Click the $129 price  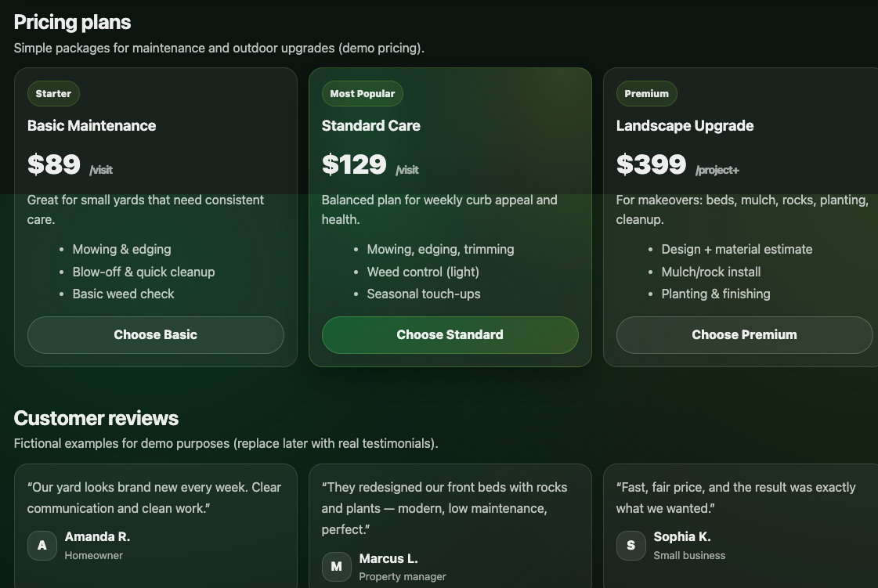354,164
